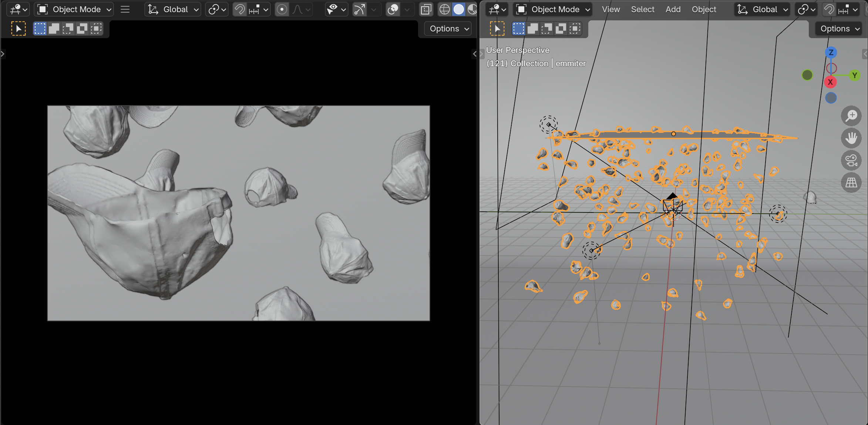Open the View menu in right viewport

(610, 9)
